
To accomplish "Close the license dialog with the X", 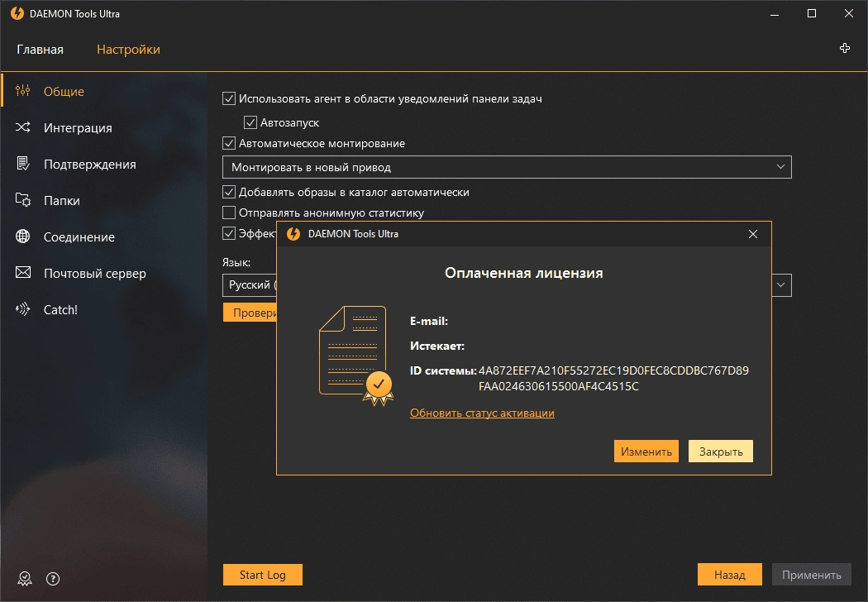I will [753, 234].
